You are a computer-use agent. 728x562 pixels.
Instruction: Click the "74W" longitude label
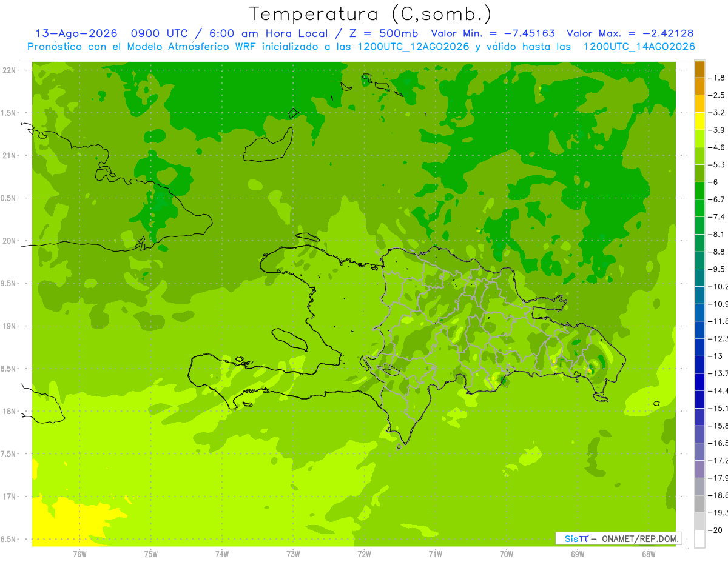[221, 554]
